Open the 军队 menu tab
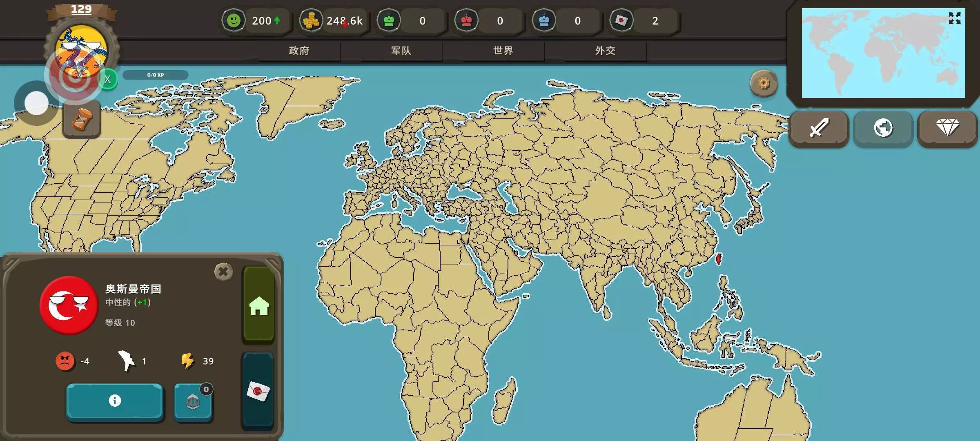 pyautogui.click(x=401, y=51)
